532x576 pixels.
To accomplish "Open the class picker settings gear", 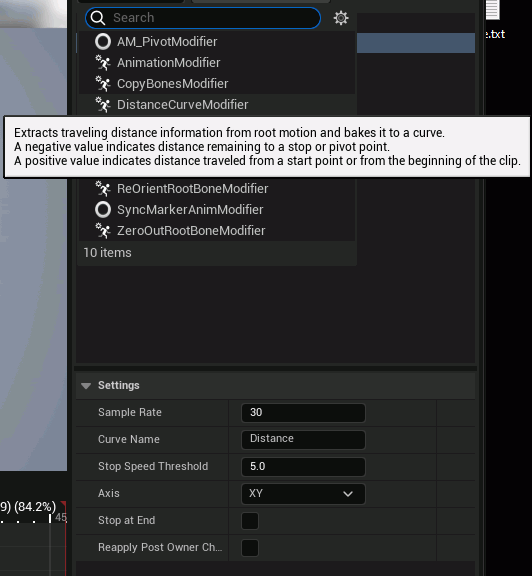I will tap(341, 18).
